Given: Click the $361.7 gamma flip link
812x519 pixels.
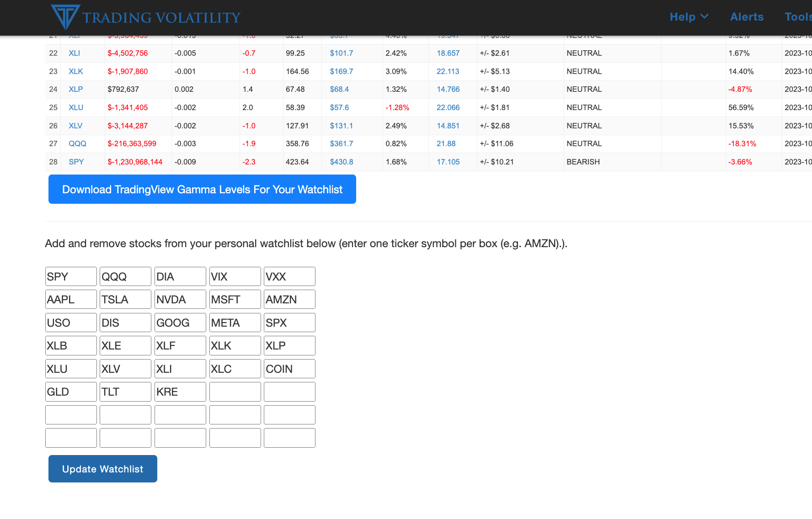Looking at the screenshot, I should (x=342, y=143).
